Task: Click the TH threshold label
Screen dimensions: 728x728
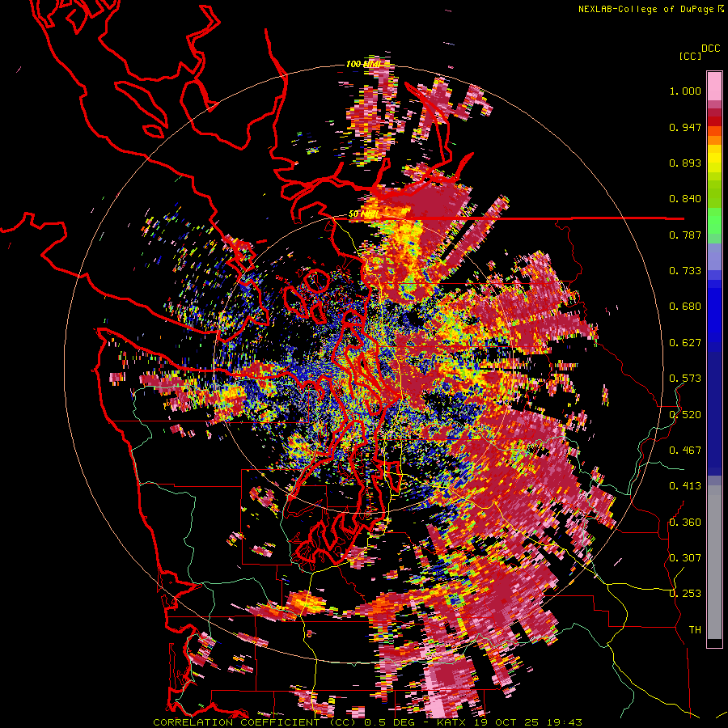Action: 695,630
